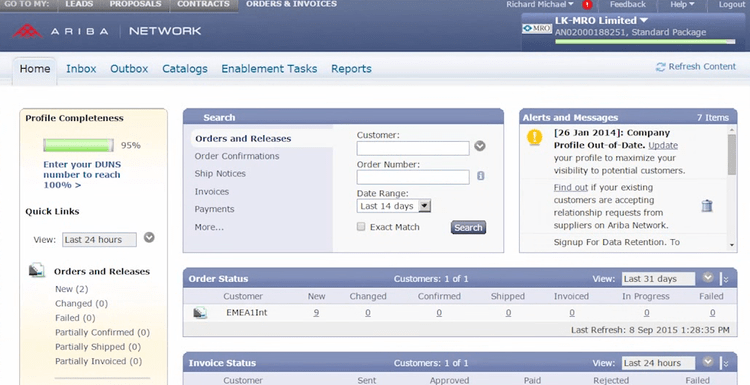Select Orders and Releases search category
This screenshot has width=750, height=385.
[243, 139]
